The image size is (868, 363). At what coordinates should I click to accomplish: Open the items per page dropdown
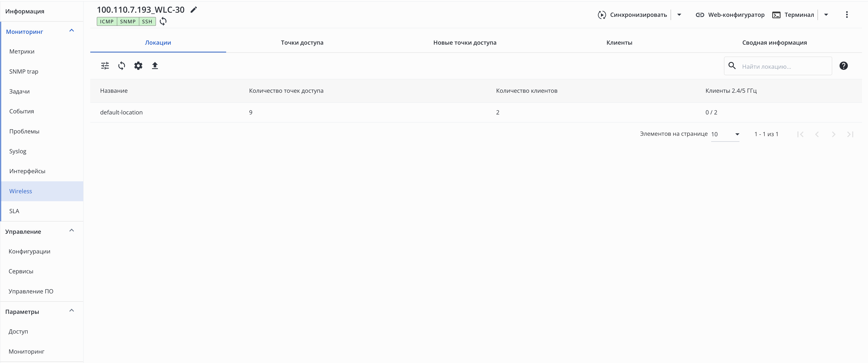pos(725,134)
